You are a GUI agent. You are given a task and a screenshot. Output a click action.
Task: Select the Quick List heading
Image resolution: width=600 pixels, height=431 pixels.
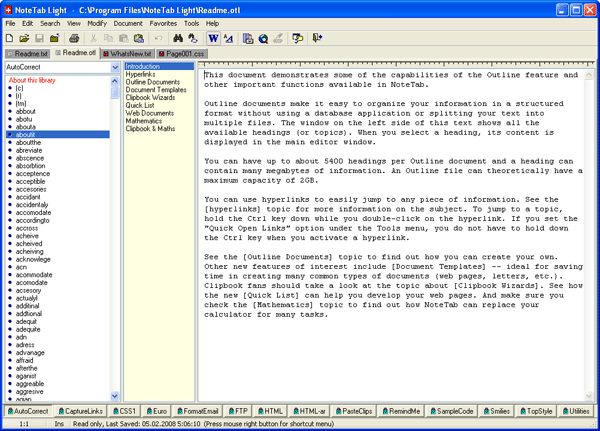140,105
